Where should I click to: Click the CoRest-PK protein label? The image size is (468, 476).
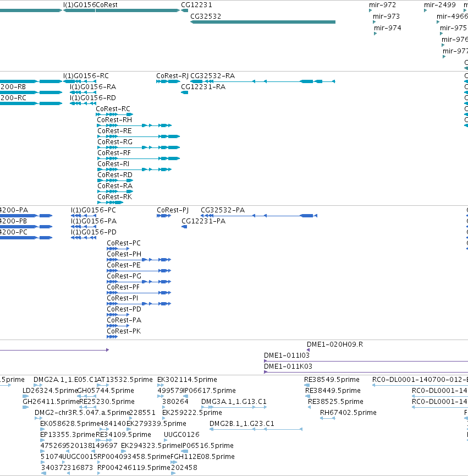(x=124, y=331)
